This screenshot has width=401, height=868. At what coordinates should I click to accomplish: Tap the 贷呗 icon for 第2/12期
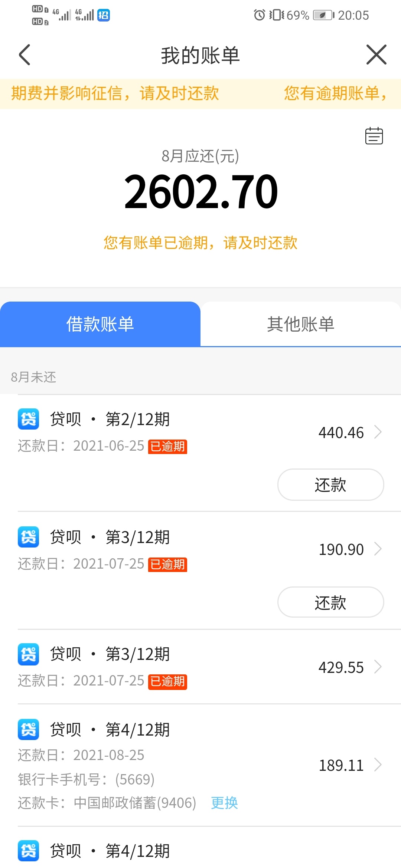point(29,419)
